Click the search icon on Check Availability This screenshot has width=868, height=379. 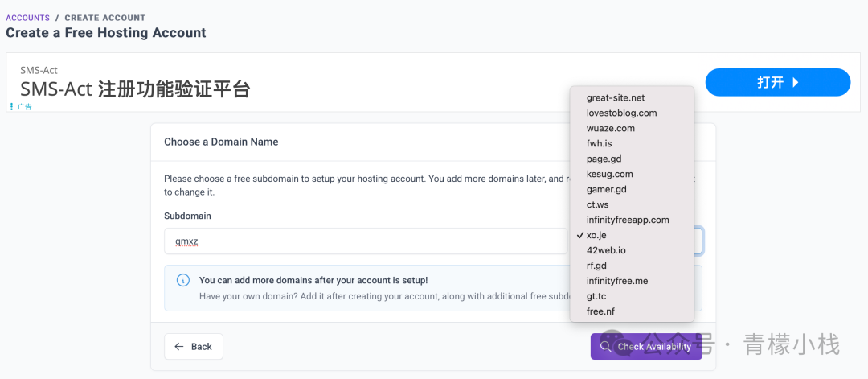(x=606, y=347)
